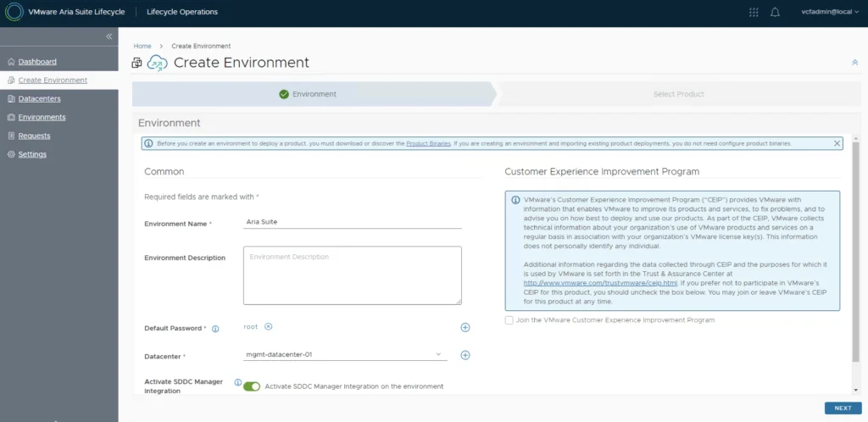Select the Select Product wizard step
This screenshot has width=868, height=422.
(x=679, y=94)
